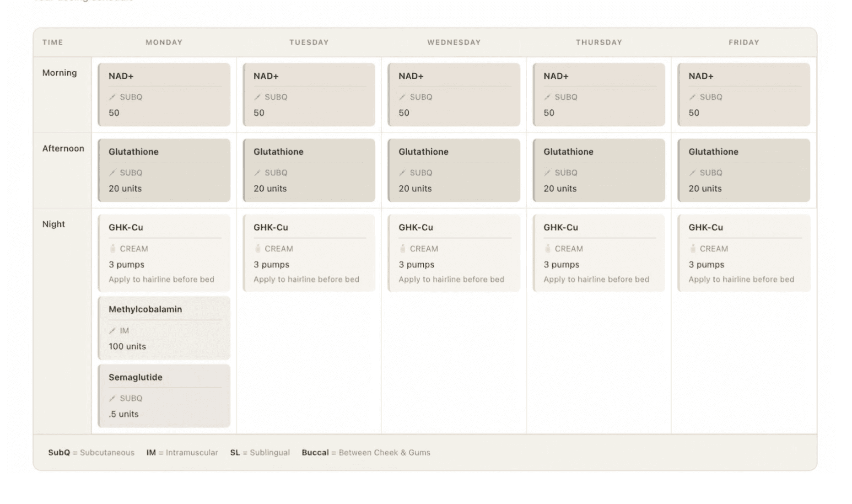Open Monday's Methylcobalamin card
This screenshot has width=852, height=504.
(x=164, y=327)
